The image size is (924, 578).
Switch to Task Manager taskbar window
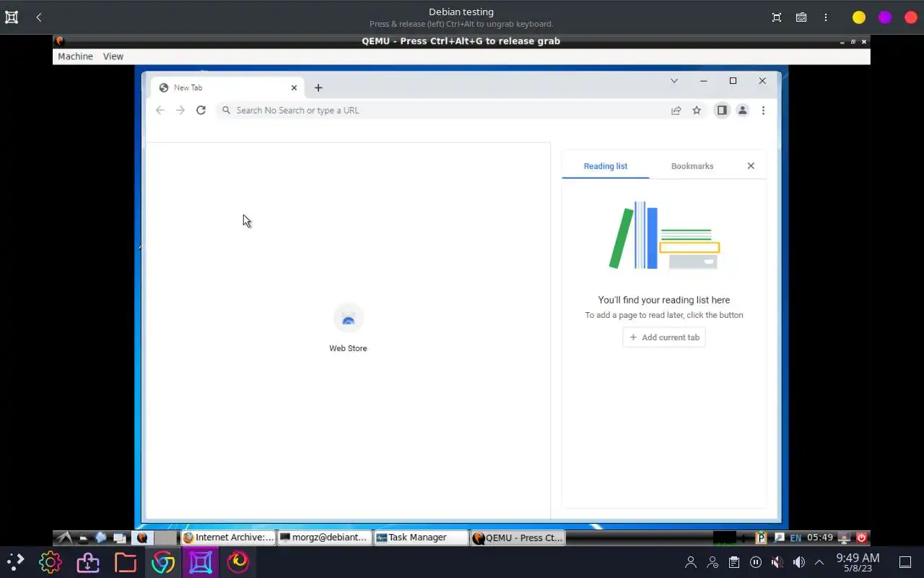click(x=421, y=538)
